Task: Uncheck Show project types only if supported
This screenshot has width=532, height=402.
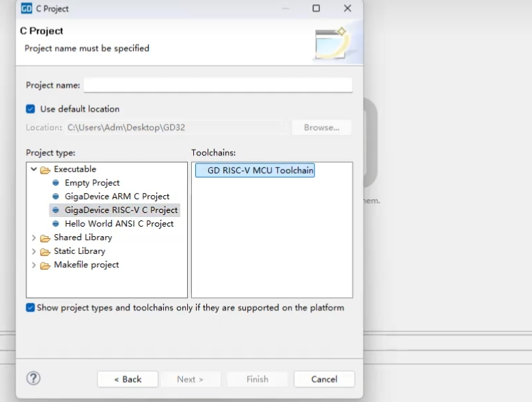Action: click(x=31, y=308)
